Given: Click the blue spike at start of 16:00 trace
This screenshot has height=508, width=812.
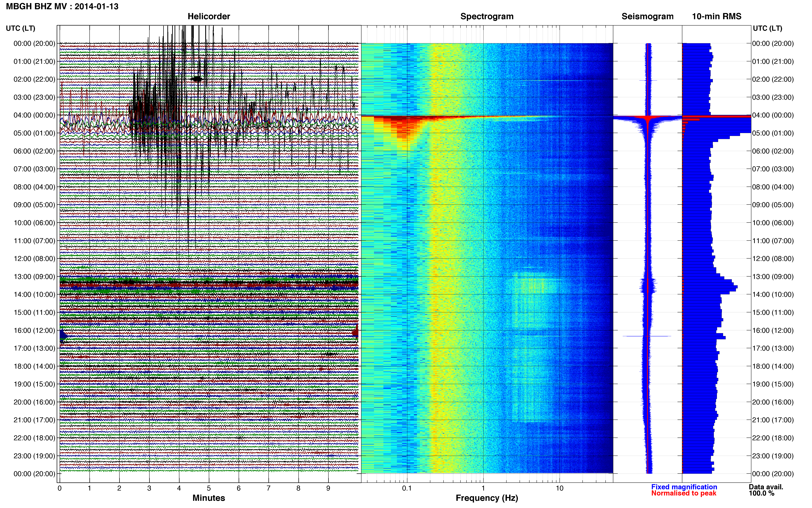Looking at the screenshot, I should point(63,336).
